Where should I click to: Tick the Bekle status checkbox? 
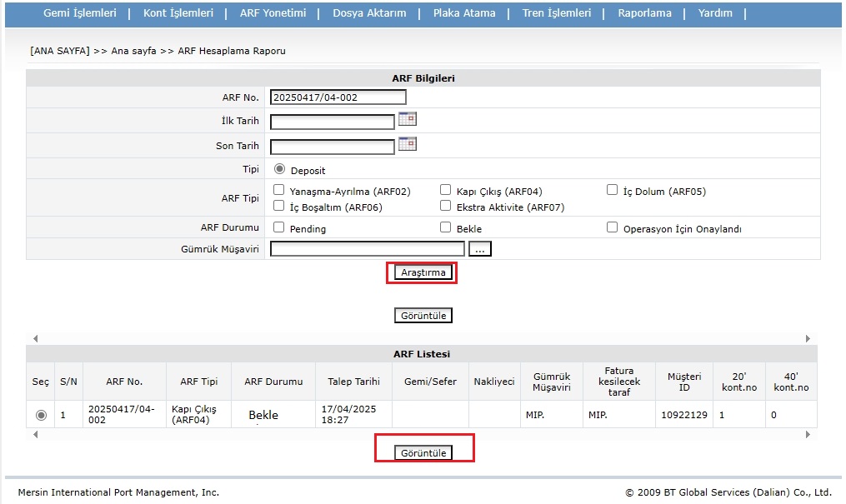pos(446,227)
